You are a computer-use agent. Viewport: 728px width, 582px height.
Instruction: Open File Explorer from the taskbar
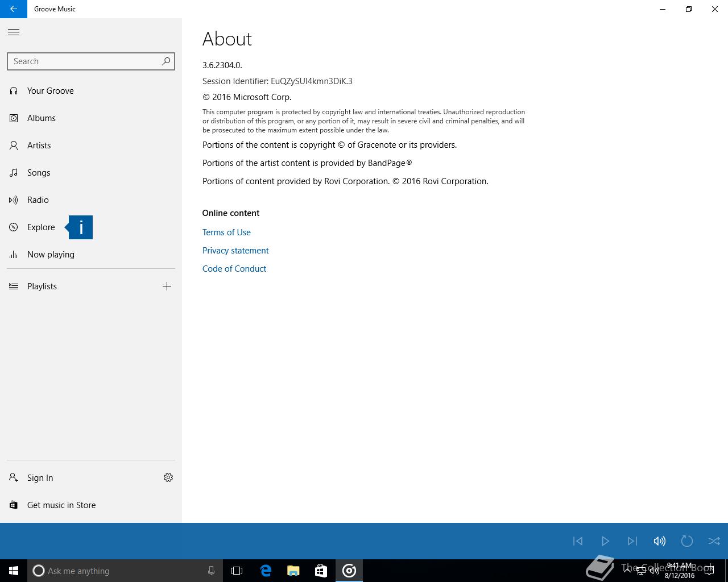coord(293,571)
